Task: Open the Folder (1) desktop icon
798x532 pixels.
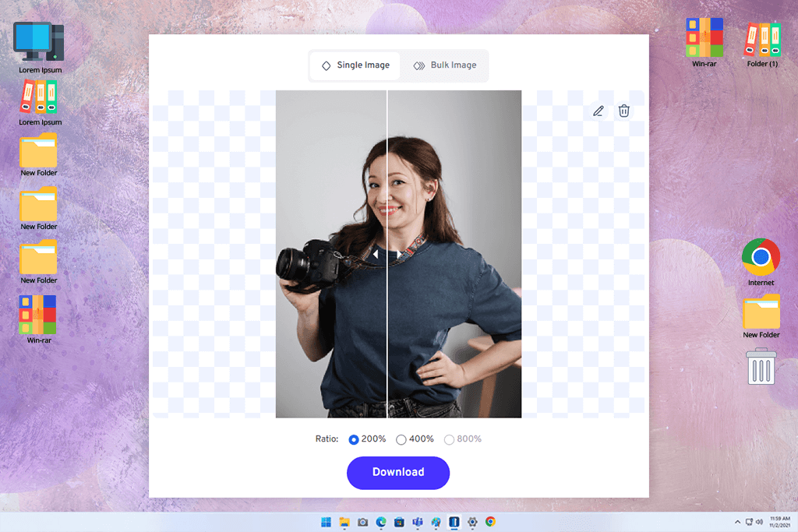Action: tap(762, 44)
